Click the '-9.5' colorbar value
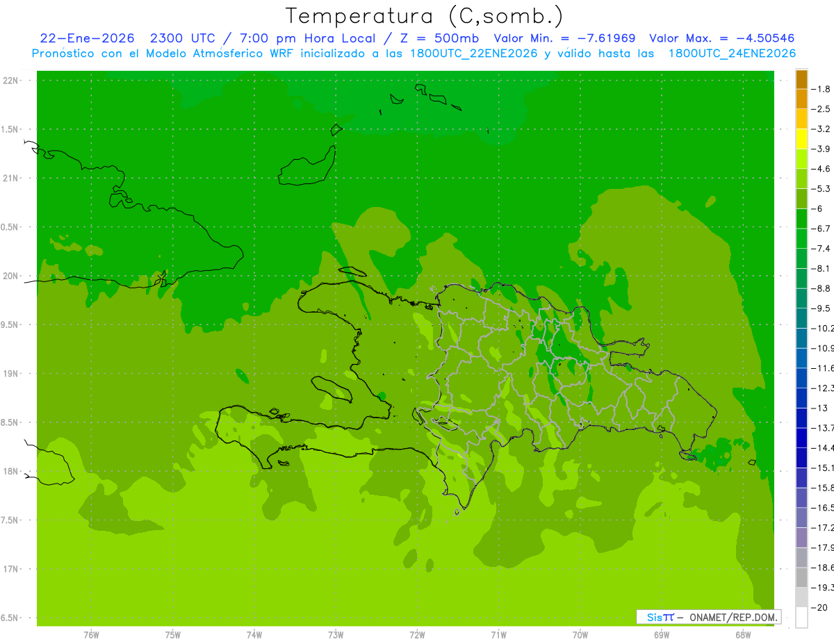834x644 pixels. tap(821, 308)
